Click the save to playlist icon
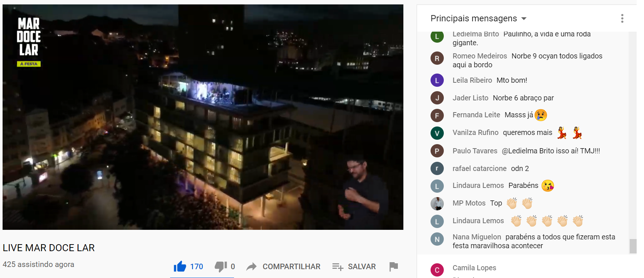Viewport: 644px width, 278px height. [x=338, y=267]
